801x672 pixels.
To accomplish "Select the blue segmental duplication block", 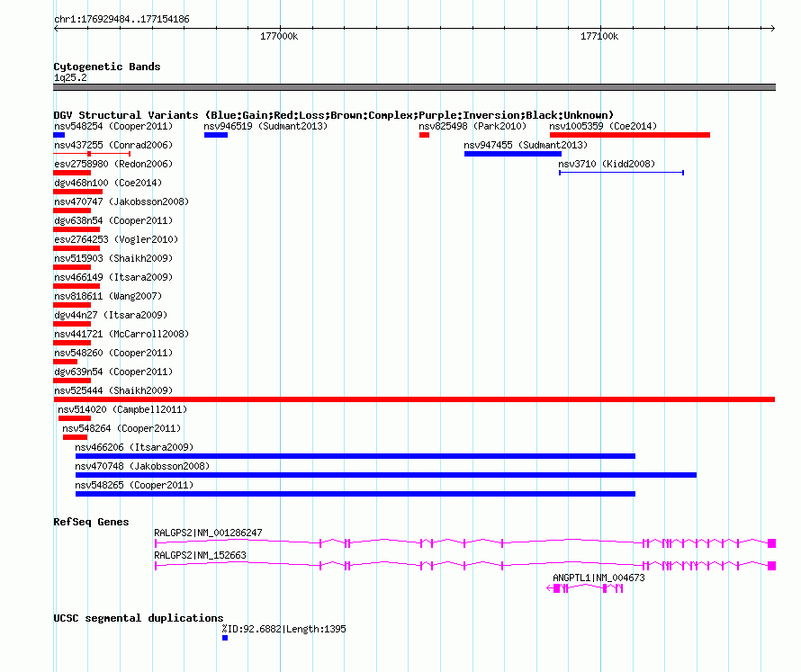I will (x=225, y=638).
